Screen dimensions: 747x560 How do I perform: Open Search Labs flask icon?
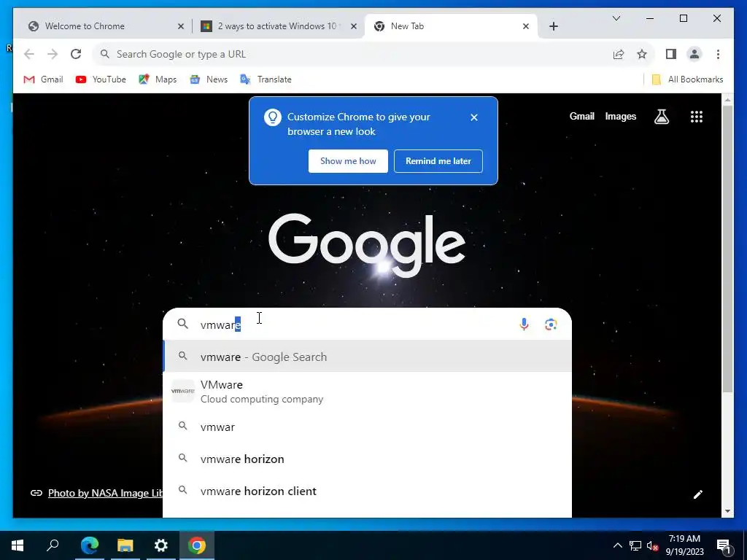[x=661, y=117]
